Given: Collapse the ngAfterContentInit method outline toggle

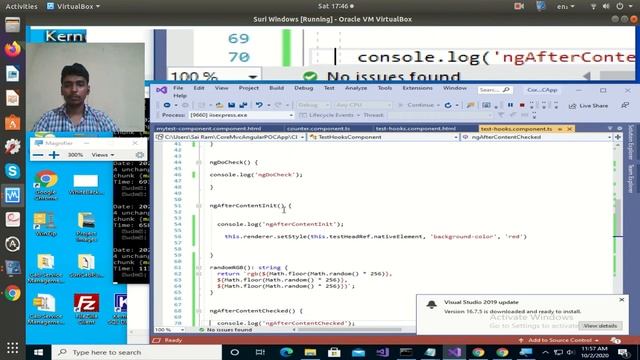Looking at the screenshot, I should tap(198, 206).
